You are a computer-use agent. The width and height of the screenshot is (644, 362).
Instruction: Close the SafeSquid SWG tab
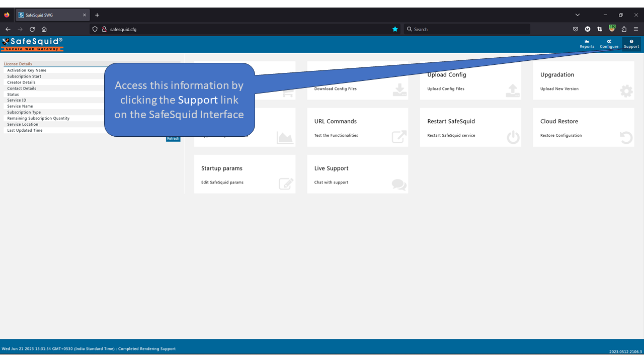pos(84,15)
